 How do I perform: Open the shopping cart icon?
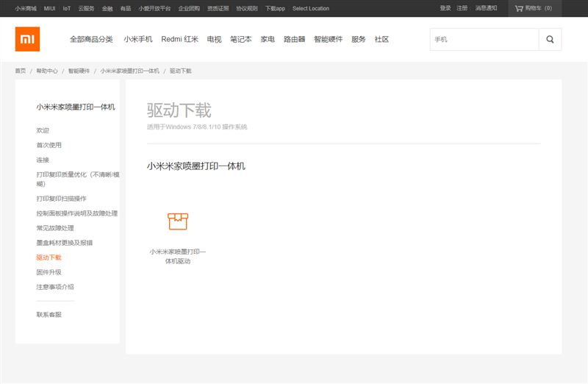point(519,8)
